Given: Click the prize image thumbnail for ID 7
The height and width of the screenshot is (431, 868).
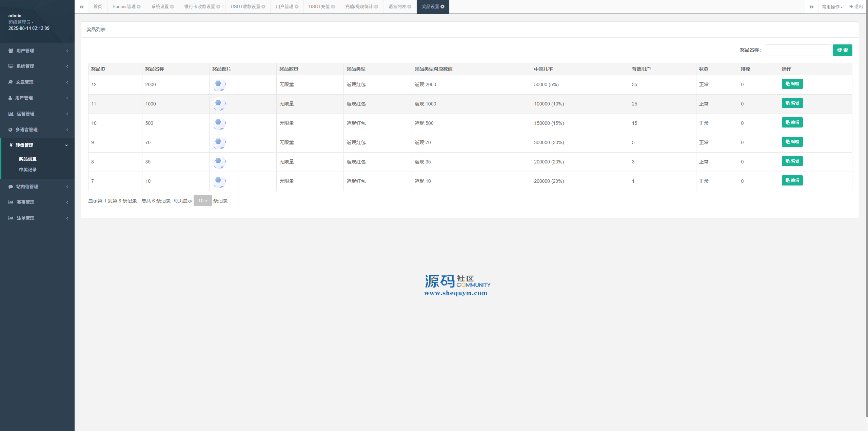Looking at the screenshot, I should point(219,181).
